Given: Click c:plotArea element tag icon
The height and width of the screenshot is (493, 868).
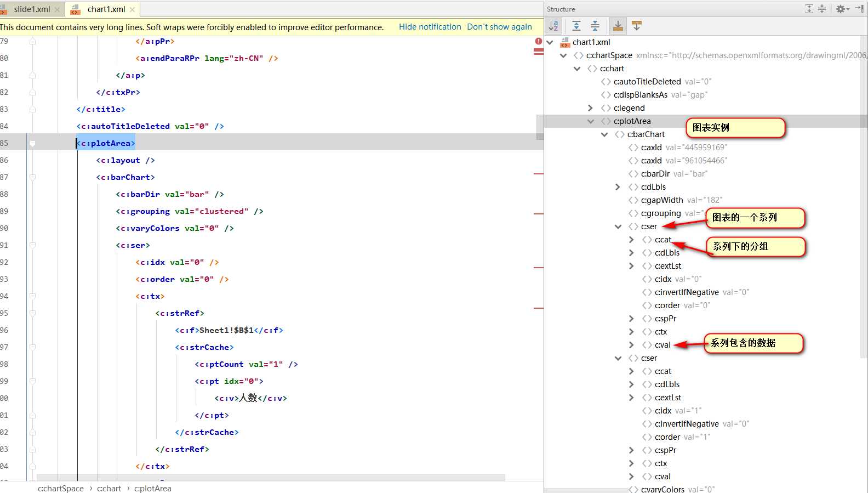Looking at the screenshot, I should pyautogui.click(x=606, y=121).
